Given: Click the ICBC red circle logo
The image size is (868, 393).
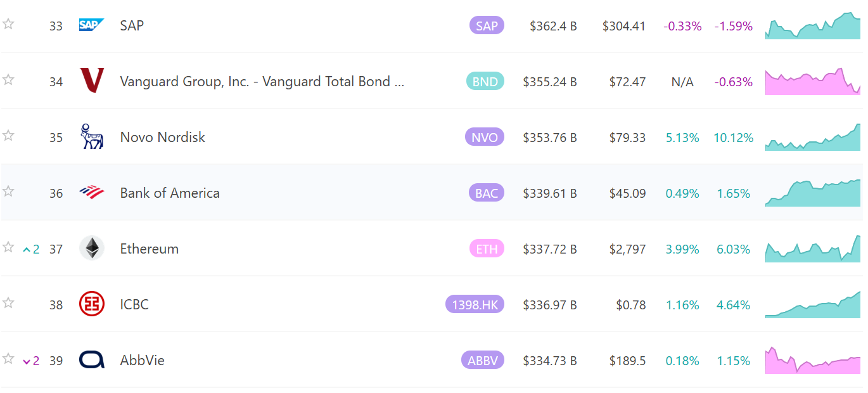Looking at the screenshot, I should (92, 304).
